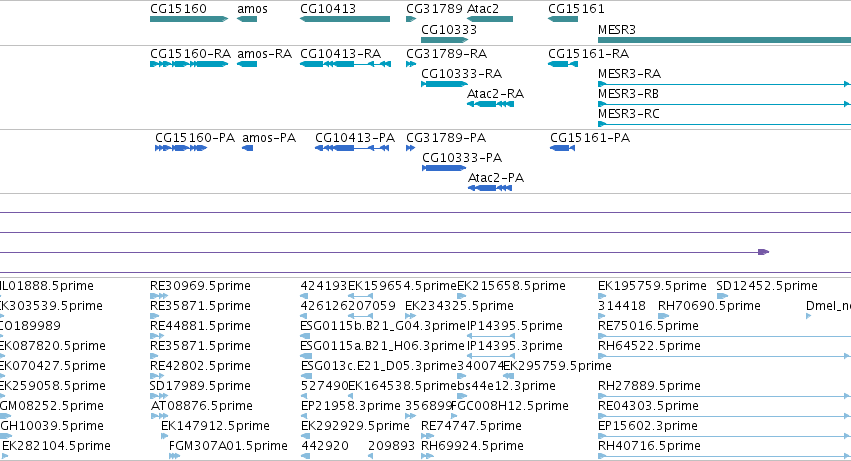Select the CG15160 gene label
This screenshot has height=461, width=851.
point(178,9)
